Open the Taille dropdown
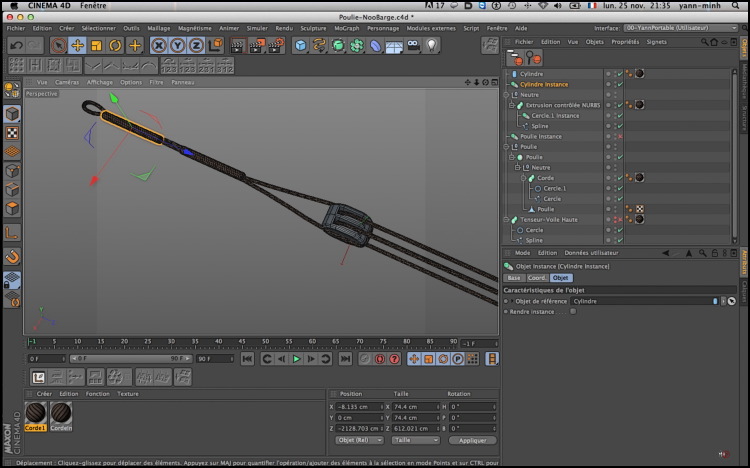This screenshot has width=750, height=468. pyautogui.click(x=415, y=440)
